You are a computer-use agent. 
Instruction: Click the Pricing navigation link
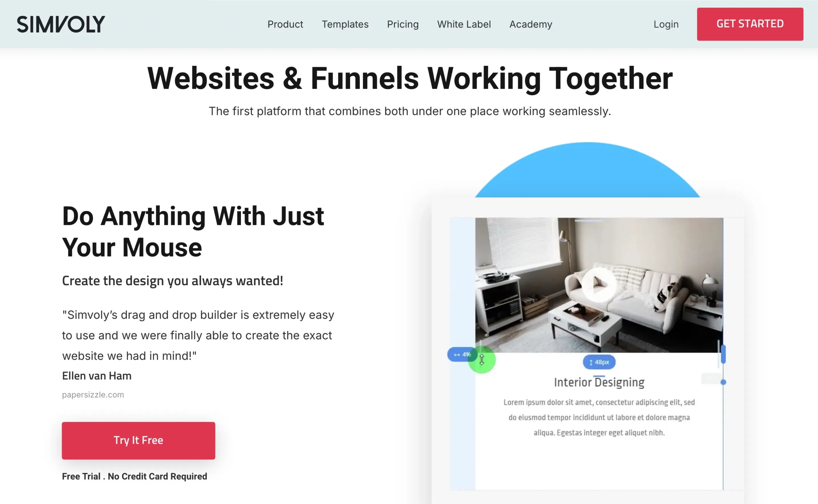tap(403, 25)
